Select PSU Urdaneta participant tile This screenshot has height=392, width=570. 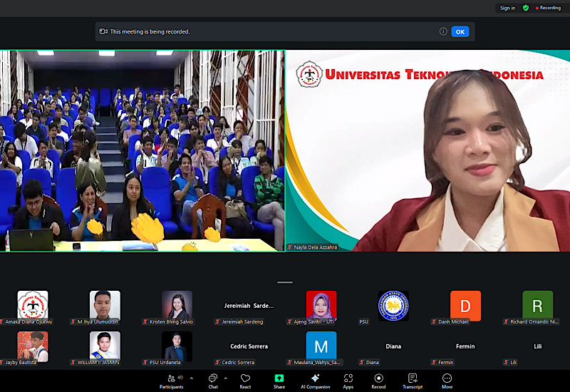[177, 348]
